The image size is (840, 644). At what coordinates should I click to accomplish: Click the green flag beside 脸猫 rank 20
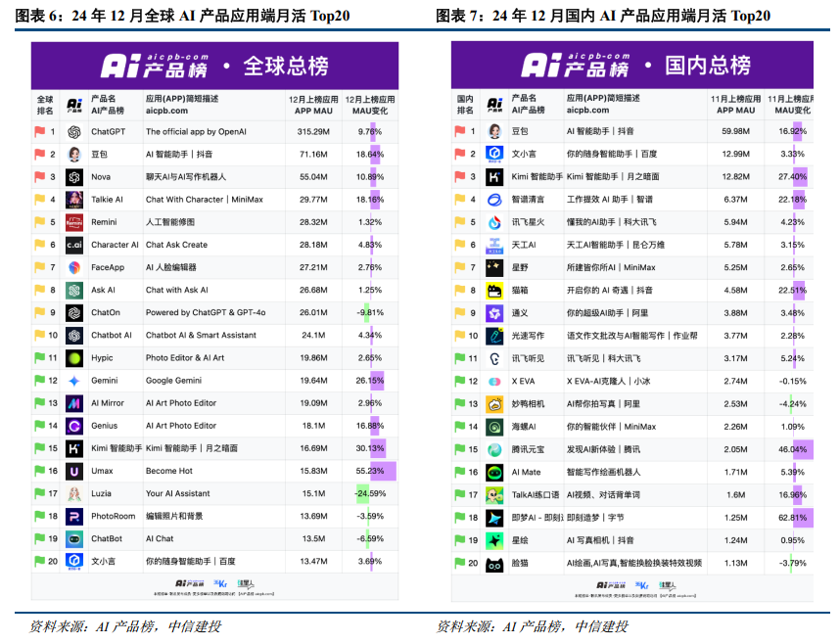[459, 563]
